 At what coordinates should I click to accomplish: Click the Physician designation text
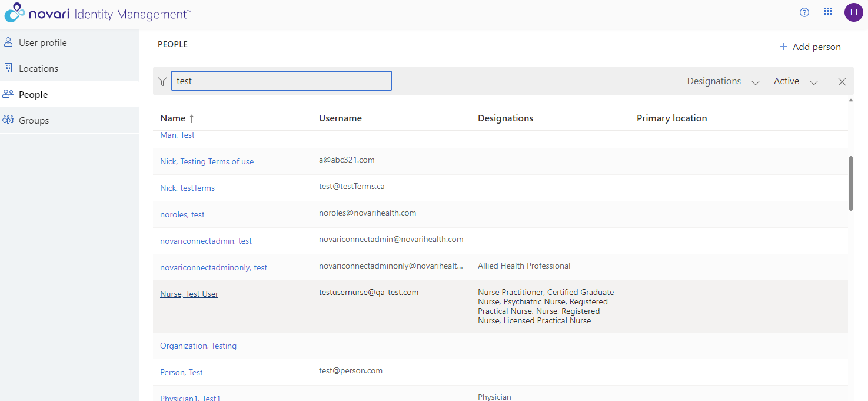pos(494,397)
